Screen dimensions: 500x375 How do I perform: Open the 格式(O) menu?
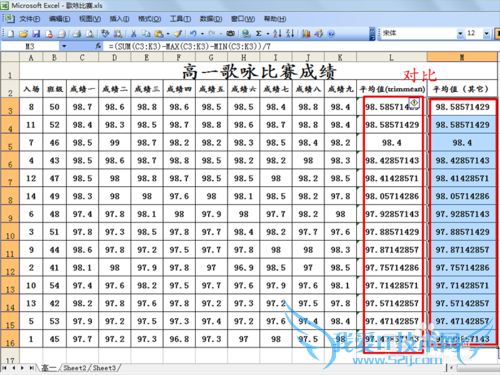click(150, 19)
